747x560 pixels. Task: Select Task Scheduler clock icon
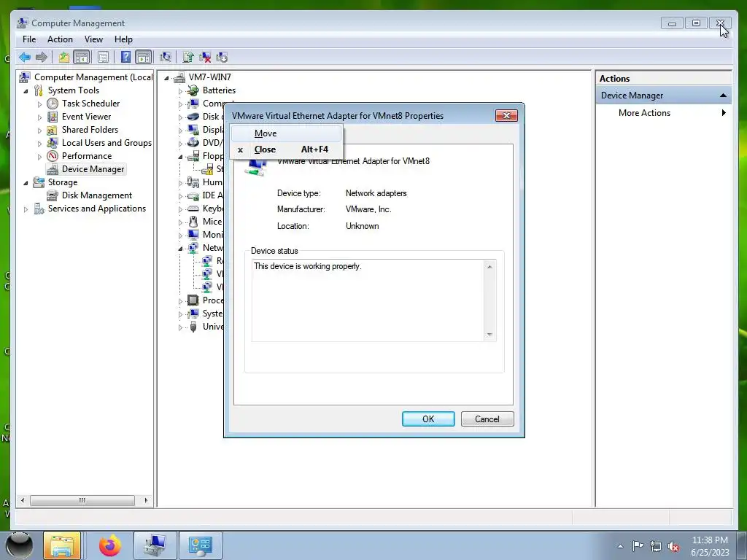(53, 104)
